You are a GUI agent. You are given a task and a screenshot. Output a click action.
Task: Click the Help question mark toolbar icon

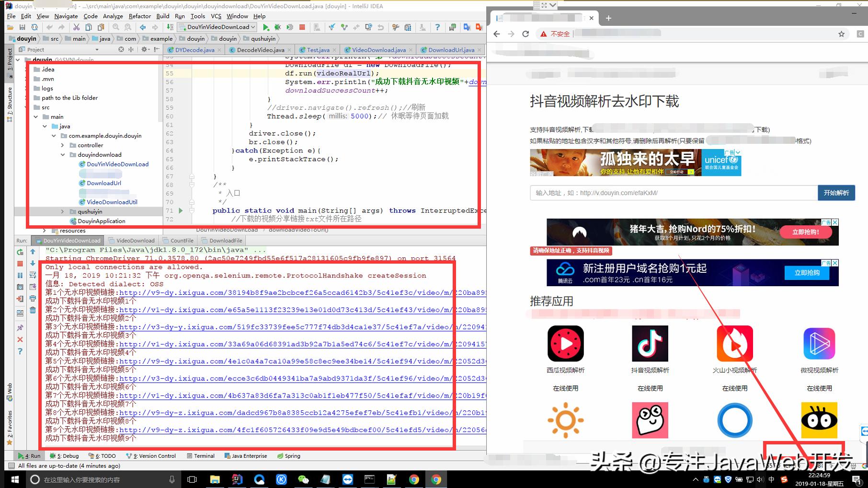(x=438, y=27)
